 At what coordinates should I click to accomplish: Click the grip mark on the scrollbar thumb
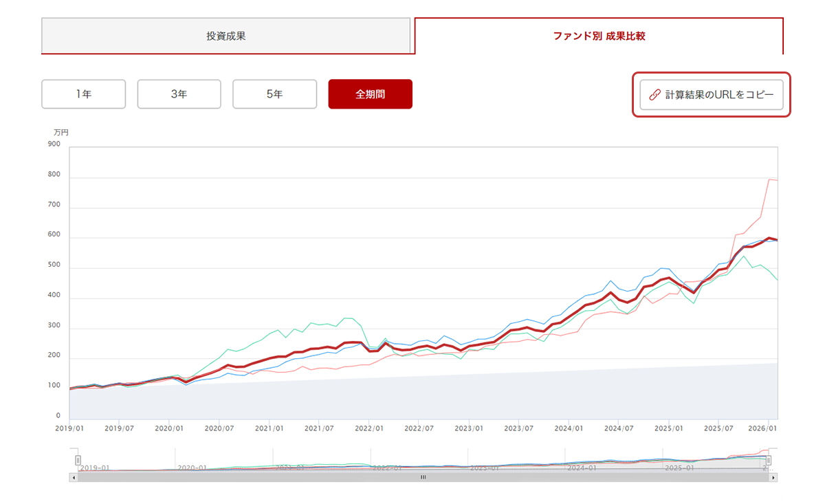(x=423, y=477)
